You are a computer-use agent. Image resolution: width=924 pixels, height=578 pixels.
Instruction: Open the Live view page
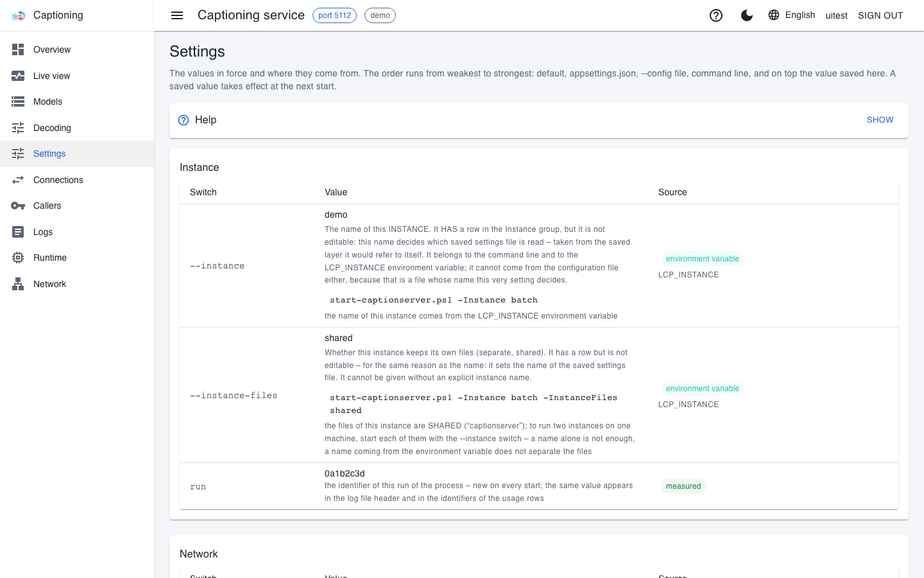coord(77,76)
